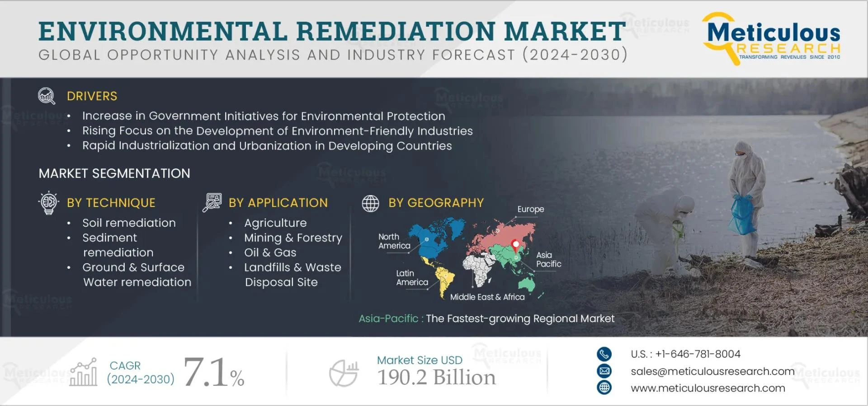Click the 'BY TECHNIQUE' heading

pos(111,203)
